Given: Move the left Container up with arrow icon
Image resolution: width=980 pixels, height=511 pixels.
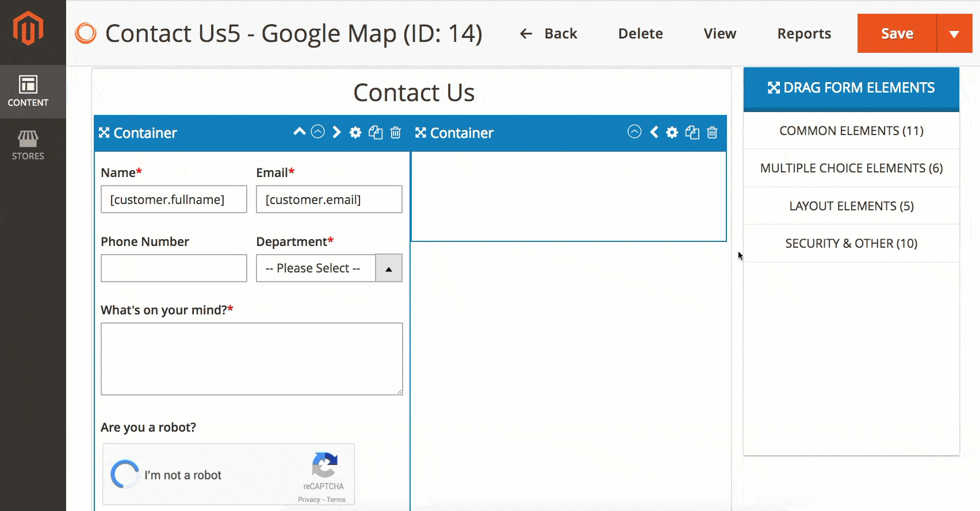Looking at the screenshot, I should pos(299,132).
